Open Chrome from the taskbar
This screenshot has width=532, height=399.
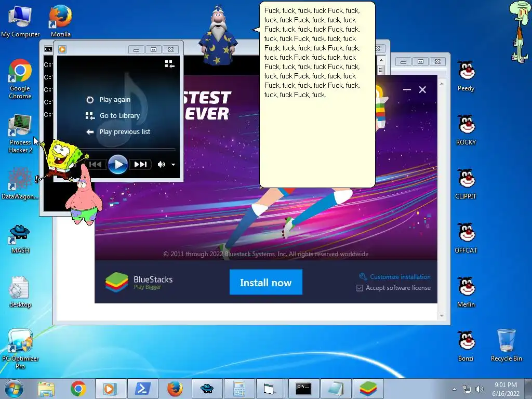pos(78,389)
